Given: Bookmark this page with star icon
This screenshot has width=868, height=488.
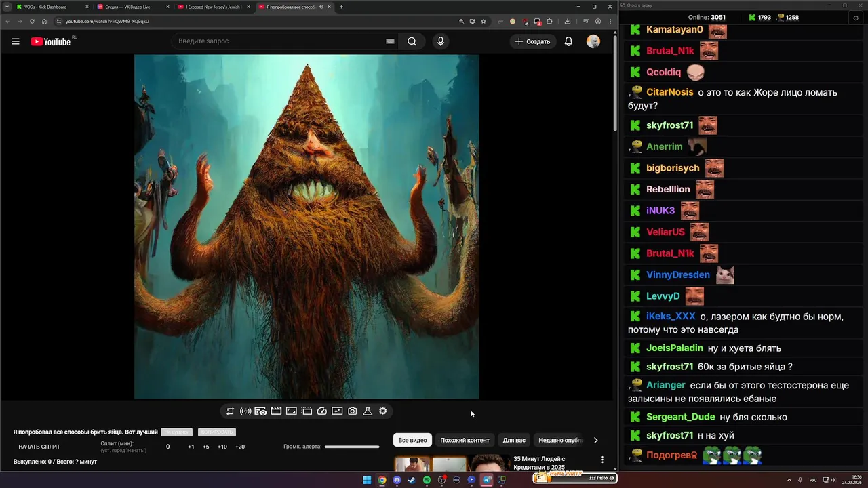Looking at the screenshot, I should 484,21.
